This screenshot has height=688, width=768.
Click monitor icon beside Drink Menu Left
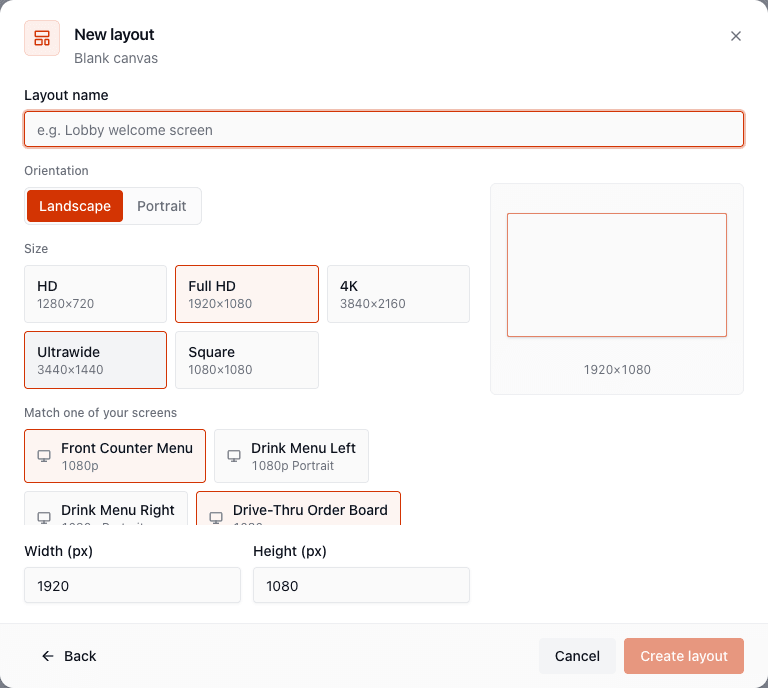click(234, 456)
